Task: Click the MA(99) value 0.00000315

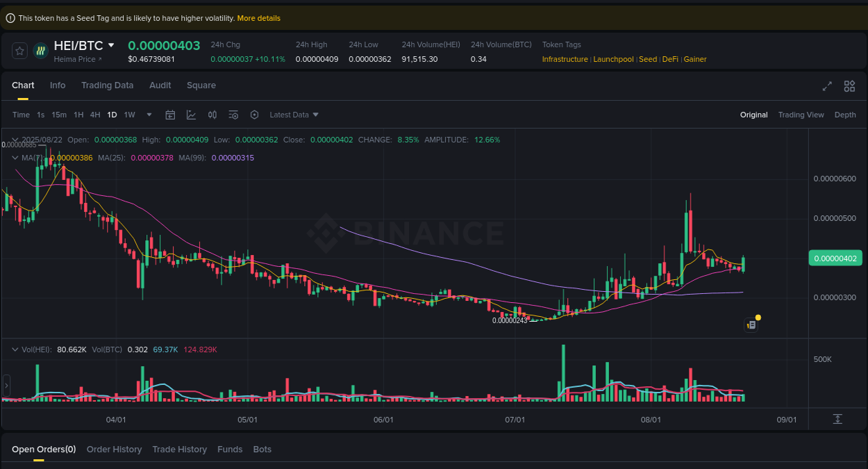Action: coord(233,158)
